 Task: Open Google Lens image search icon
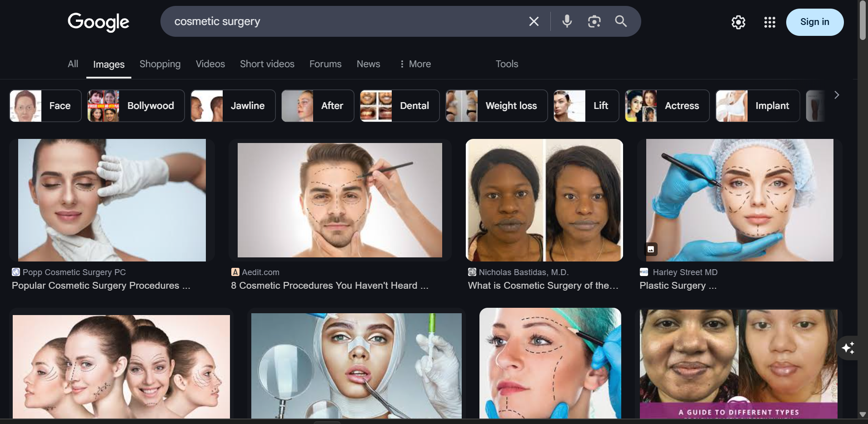coord(594,21)
